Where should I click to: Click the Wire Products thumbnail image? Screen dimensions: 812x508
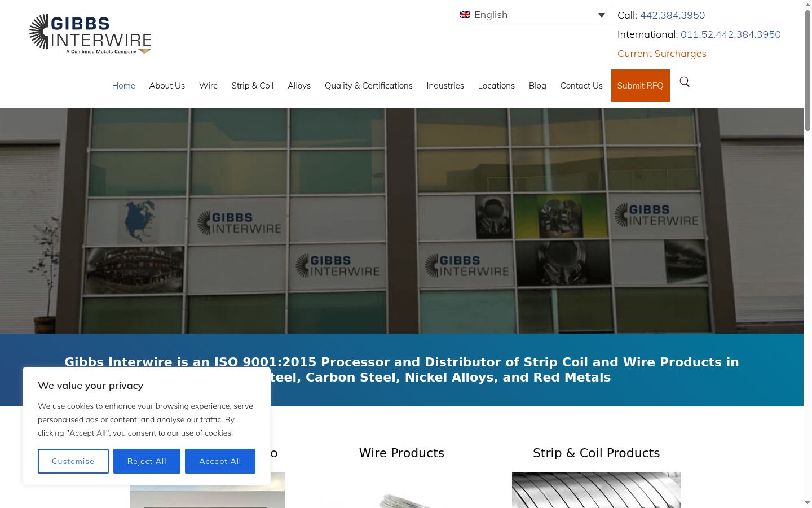[401, 490]
